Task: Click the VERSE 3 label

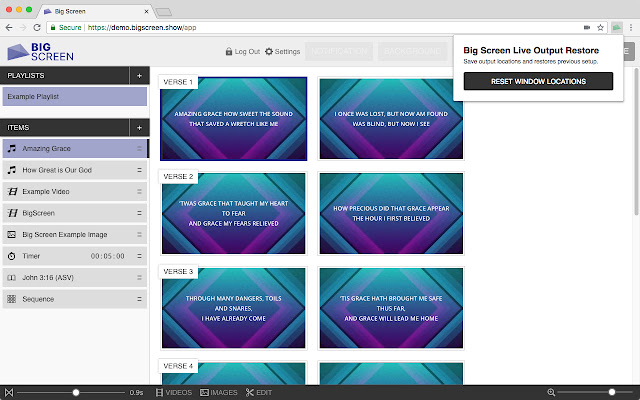Action: tap(178, 271)
